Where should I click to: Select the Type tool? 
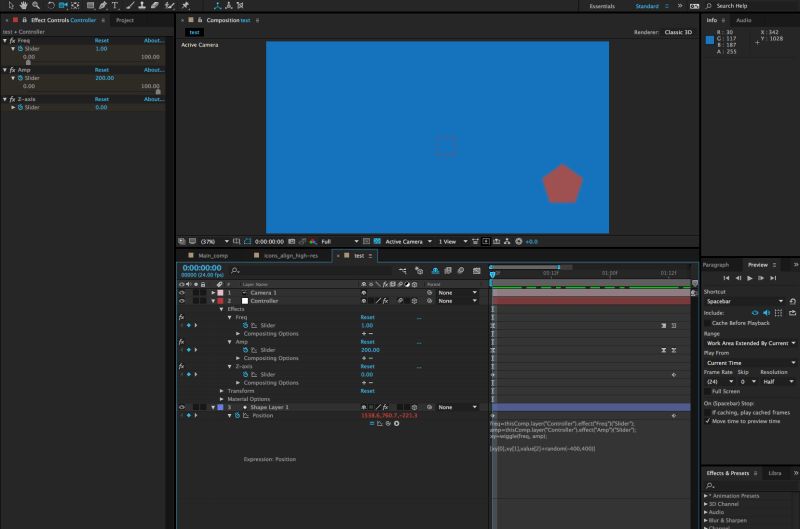(115, 5)
